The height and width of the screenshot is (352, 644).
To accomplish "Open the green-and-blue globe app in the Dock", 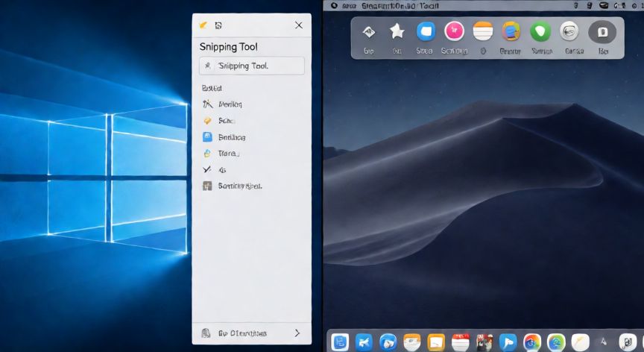I will (x=556, y=342).
